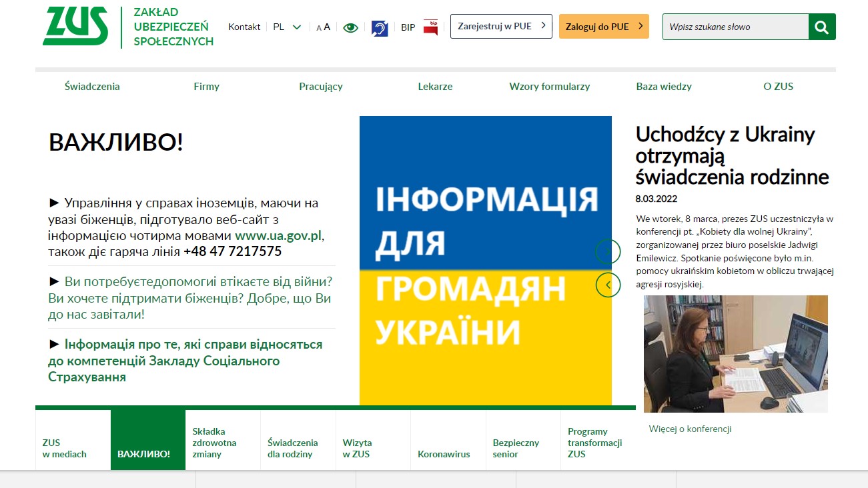Viewport: 868px width, 488px height.
Task: Go to previous slide with left arrow
Action: coord(608,284)
